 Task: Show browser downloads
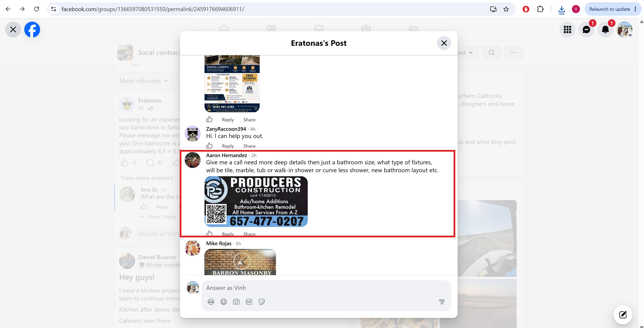tap(561, 10)
